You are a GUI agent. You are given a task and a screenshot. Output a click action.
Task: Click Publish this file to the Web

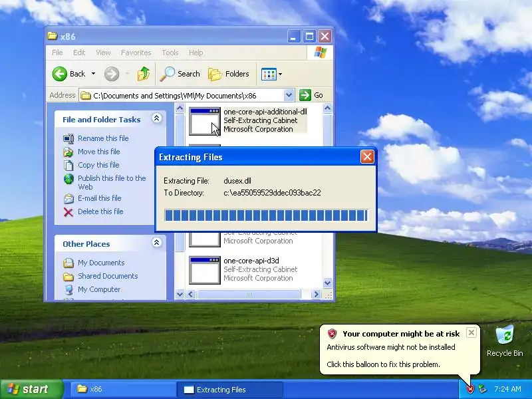click(x=112, y=182)
